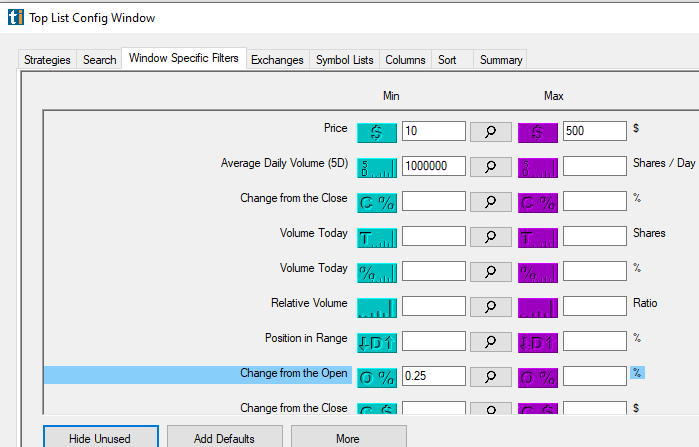Select the Window Specific Filters tab
The image size is (699, 447).
(x=184, y=58)
